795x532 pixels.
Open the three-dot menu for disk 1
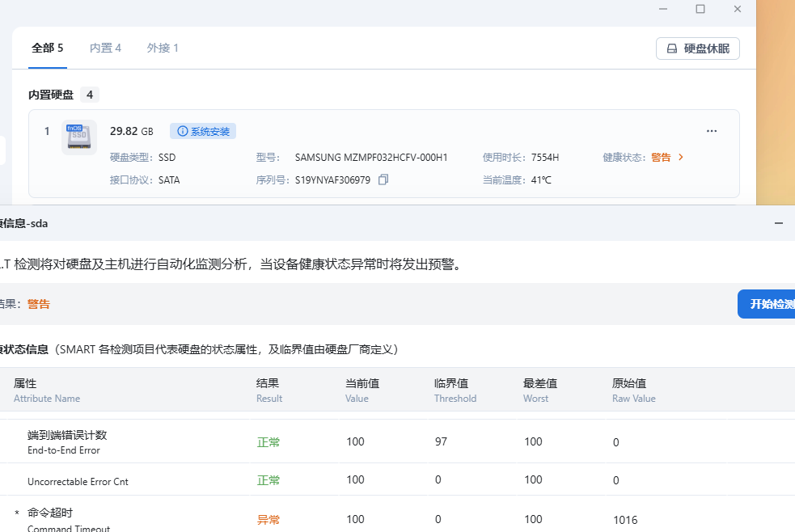pyautogui.click(x=712, y=131)
